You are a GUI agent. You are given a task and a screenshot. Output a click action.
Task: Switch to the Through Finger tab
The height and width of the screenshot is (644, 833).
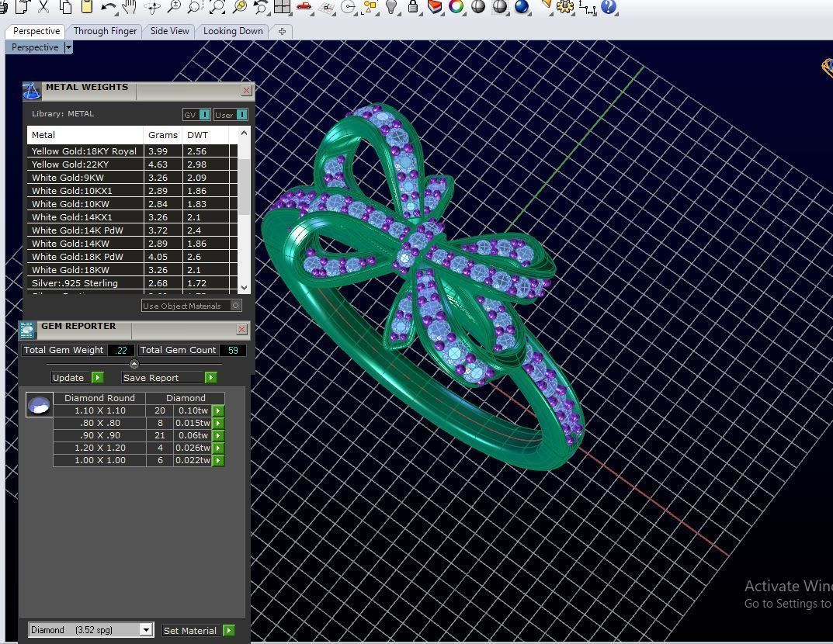tap(105, 31)
